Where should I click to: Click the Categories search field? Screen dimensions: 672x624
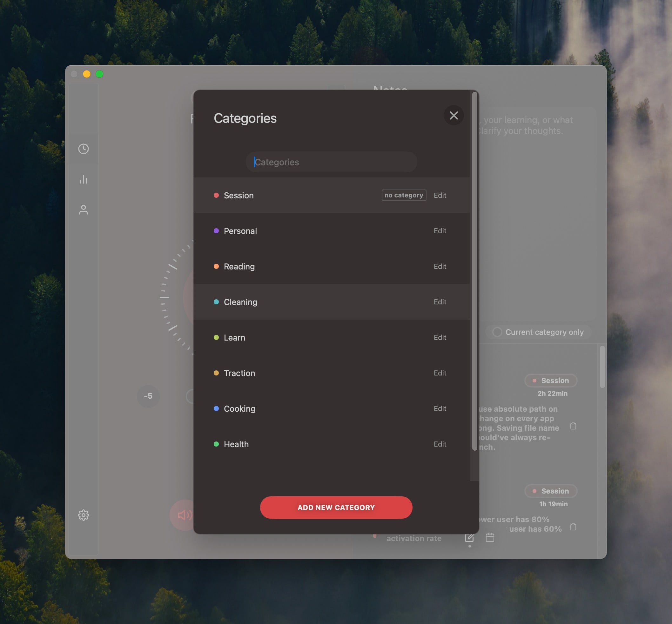pyautogui.click(x=331, y=162)
